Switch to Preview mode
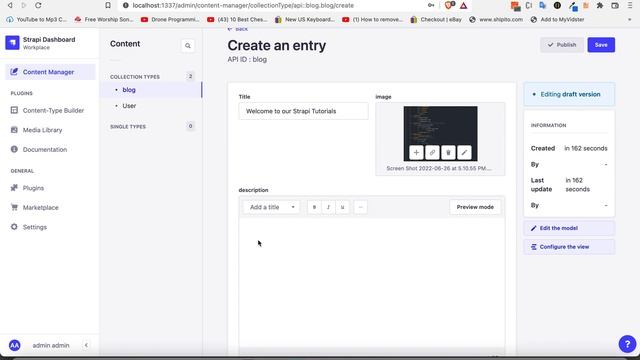The height and width of the screenshot is (360, 640). click(x=475, y=207)
